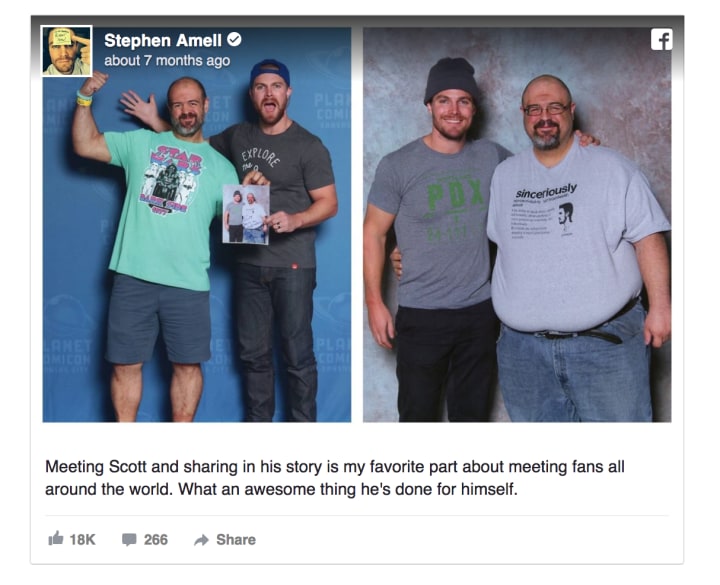
Task: Click the dark gray beanie hat
Action: point(450,79)
